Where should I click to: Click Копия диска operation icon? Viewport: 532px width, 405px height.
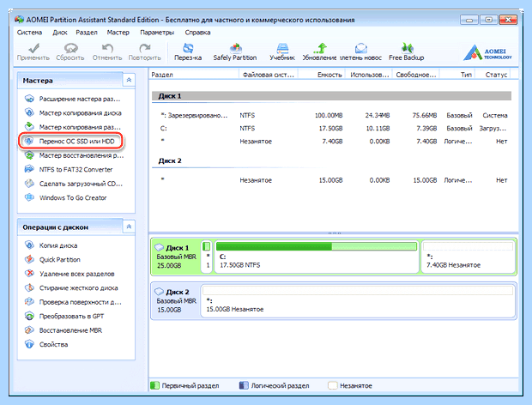[29, 245]
